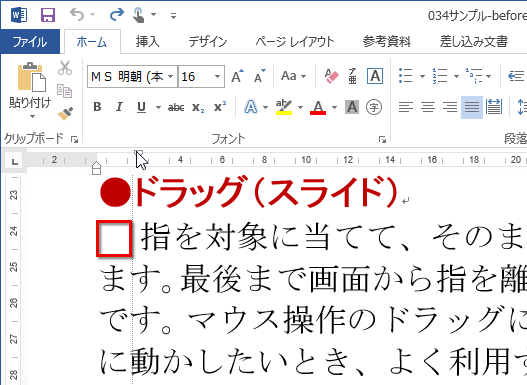Apply character border with the boxed A icon
The image size is (527, 385).
tap(375, 76)
